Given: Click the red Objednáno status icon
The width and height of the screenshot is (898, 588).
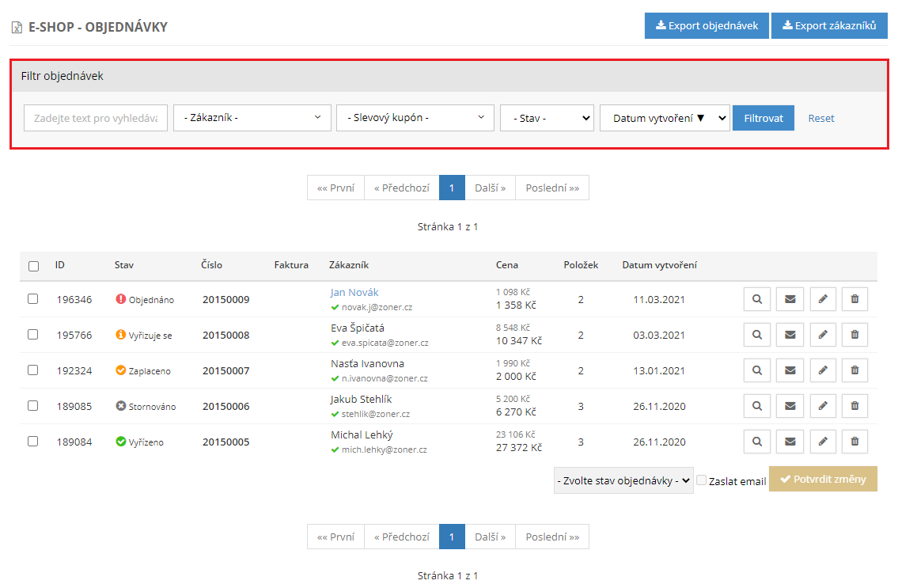Looking at the screenshot, I should tap(121, 299).
